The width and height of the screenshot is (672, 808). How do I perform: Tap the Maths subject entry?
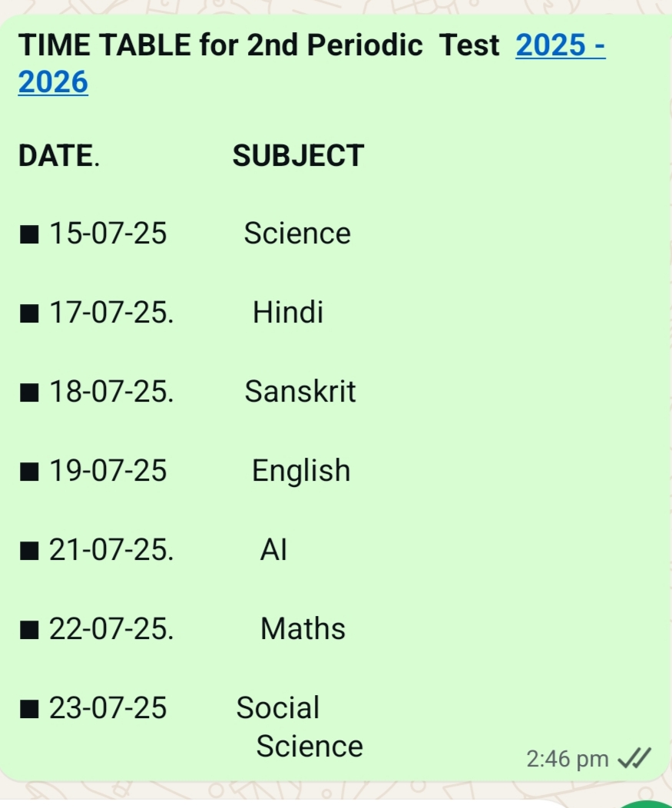pos(303,629)
